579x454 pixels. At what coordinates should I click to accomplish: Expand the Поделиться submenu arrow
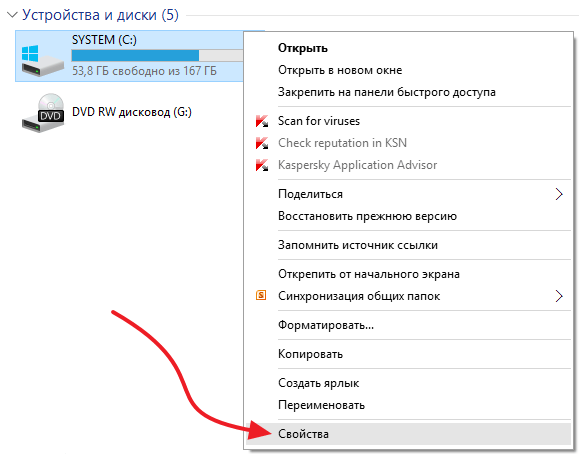[559, 194]
